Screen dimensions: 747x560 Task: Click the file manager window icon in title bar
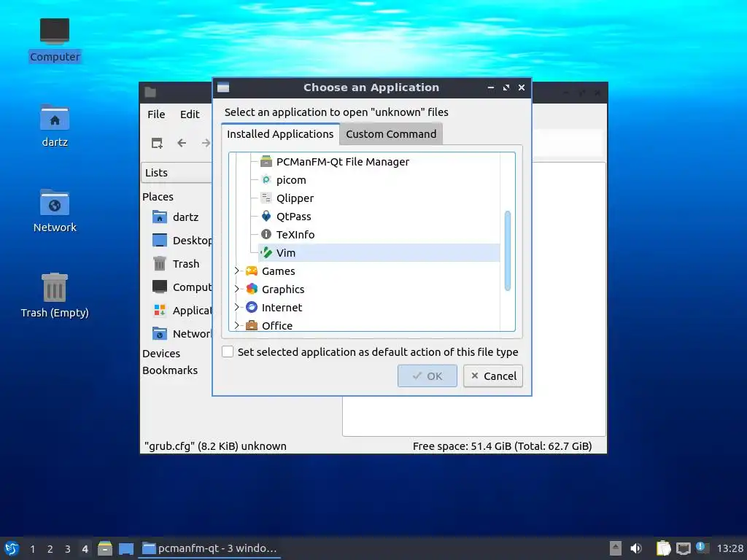150,93
